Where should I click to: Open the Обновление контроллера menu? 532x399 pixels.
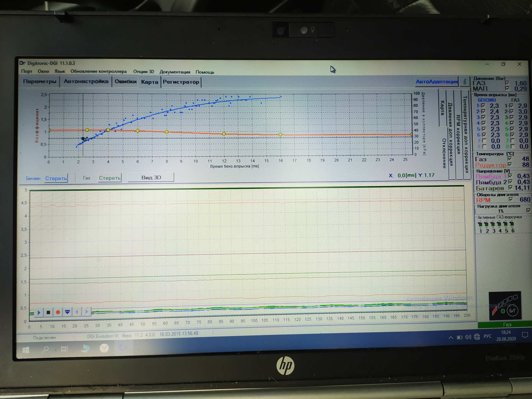[98, 71]
